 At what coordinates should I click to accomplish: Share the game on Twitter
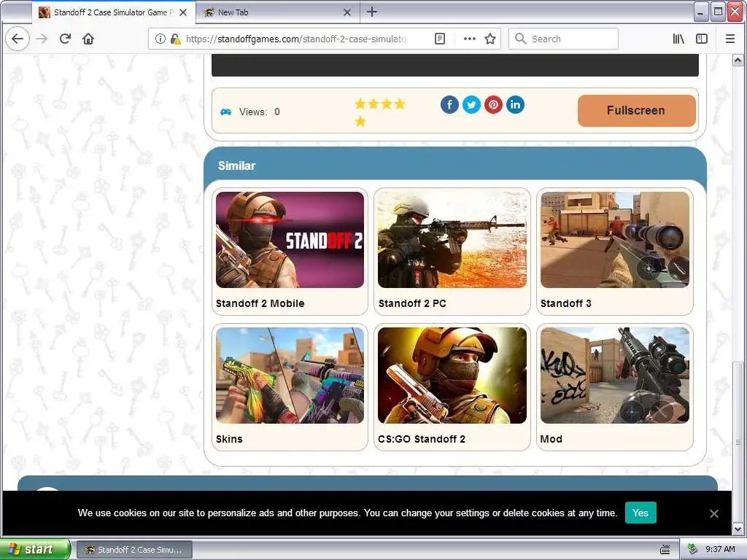click(471, 104)
